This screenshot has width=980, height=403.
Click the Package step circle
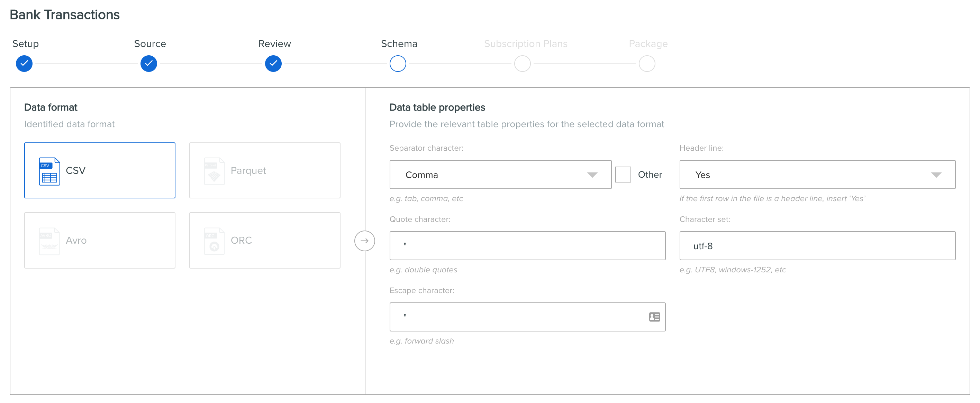647,64
